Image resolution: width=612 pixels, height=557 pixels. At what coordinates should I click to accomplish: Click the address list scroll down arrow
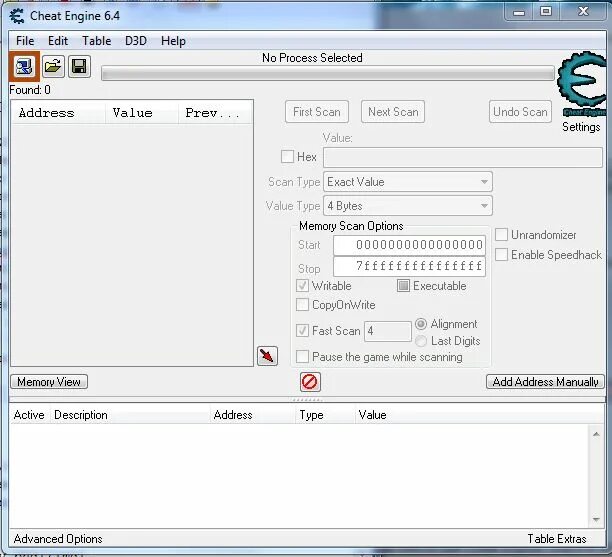(596, 519)
